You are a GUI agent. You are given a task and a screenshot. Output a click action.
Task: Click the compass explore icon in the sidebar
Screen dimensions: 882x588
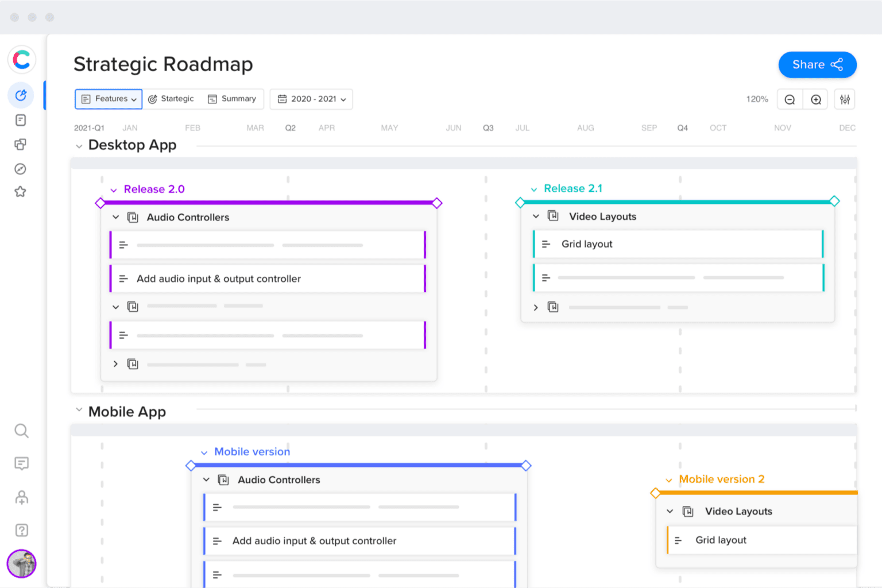21,168
